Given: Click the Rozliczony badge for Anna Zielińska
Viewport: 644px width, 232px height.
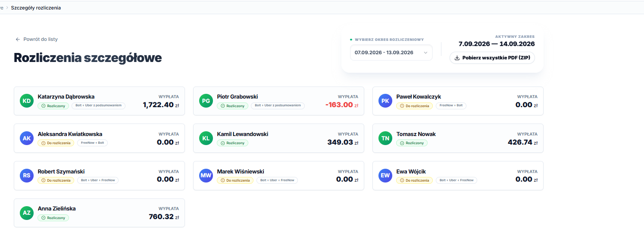Looking at the screenshot, I should (x=53, y=218).
